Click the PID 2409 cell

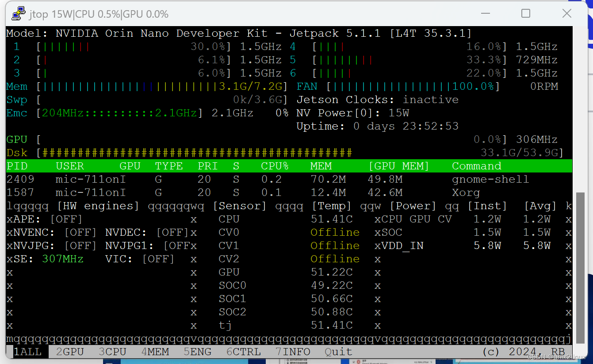[20, 179]
